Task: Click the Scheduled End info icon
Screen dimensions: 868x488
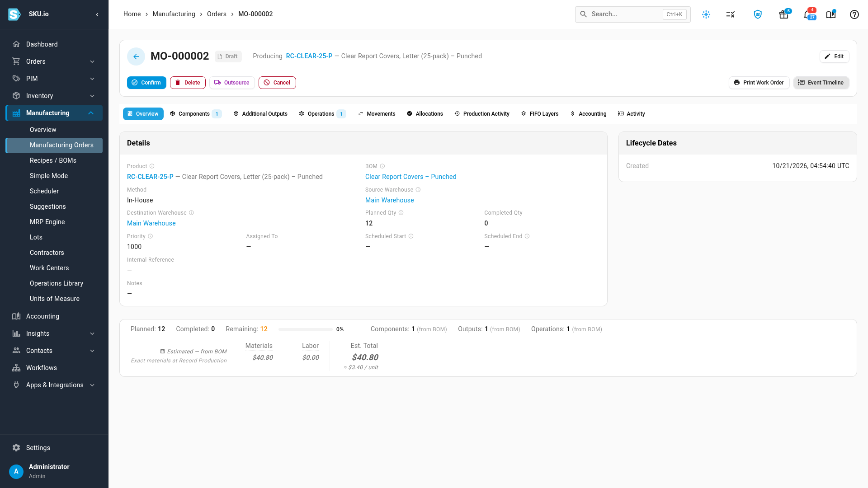Action: point(527,236)
